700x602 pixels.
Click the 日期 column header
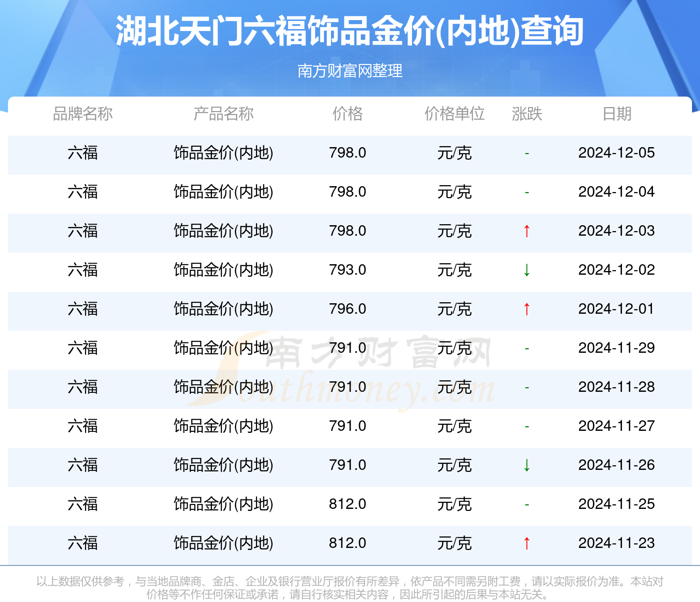coord(617,114)
